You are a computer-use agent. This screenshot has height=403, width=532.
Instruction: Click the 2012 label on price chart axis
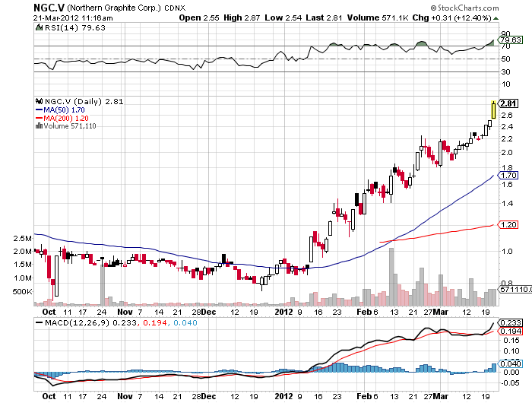283,312
